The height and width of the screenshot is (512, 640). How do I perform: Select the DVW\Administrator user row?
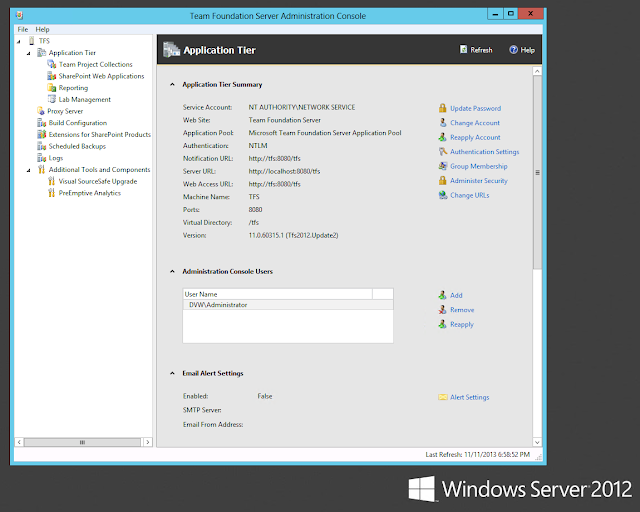(x=288, y=305)
